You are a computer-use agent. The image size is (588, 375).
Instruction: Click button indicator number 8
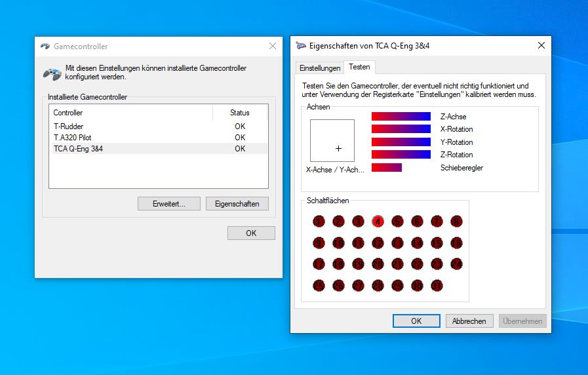click(x=456, y=222)
